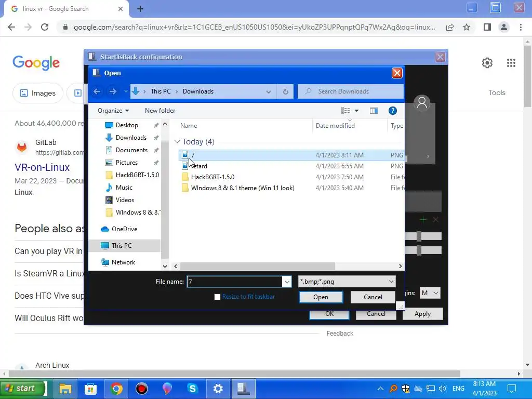Adjust the lower slider in StartIsBack window
The width and height of the screenshot is (532, 399).
[419, 250]
